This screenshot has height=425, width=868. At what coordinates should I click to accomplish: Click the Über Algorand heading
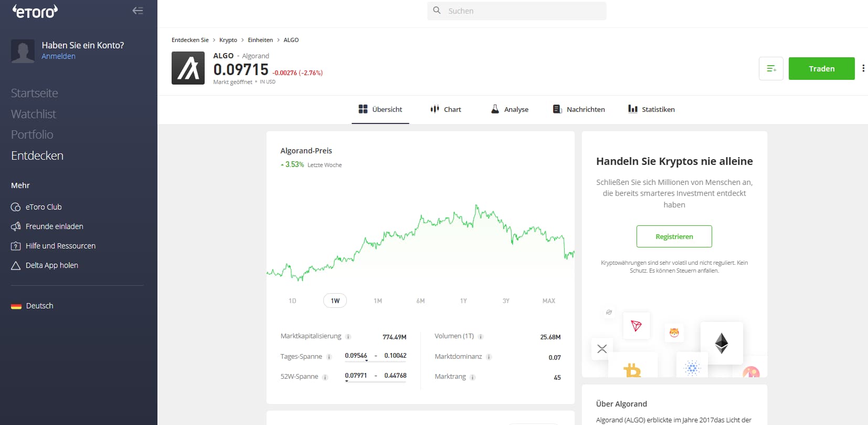(x=621, y=404)
